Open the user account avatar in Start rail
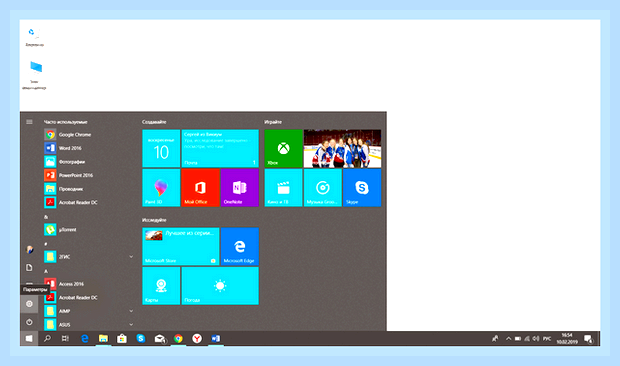620x366 pixels. coord(29,250)
